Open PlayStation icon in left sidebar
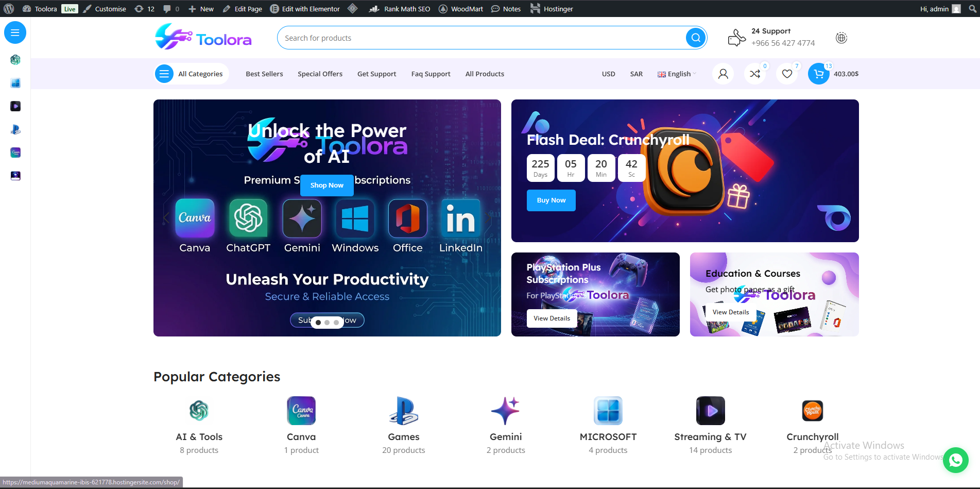The image size is (980, 489). (x=15, y=129)
